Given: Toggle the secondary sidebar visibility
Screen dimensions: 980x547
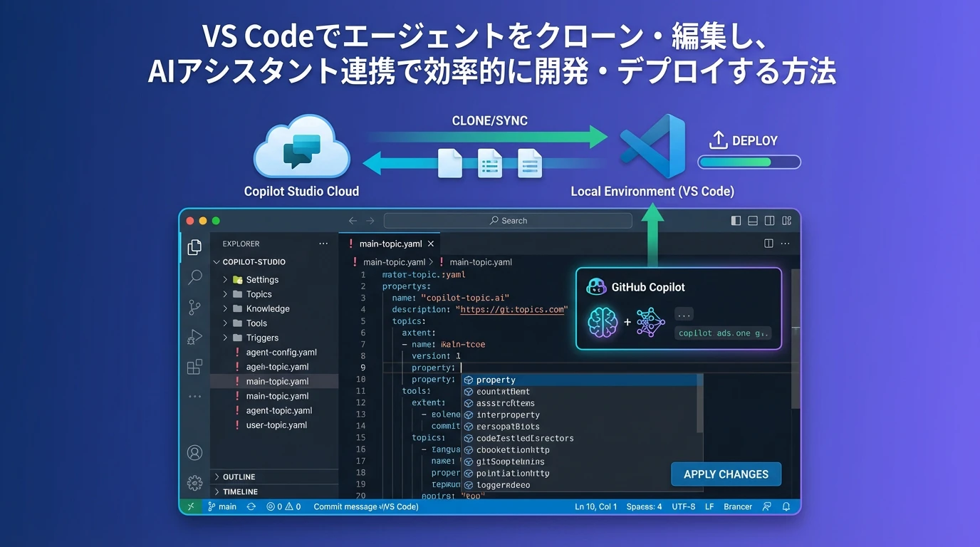Looking at the screenshot, I should coord(770,220).
